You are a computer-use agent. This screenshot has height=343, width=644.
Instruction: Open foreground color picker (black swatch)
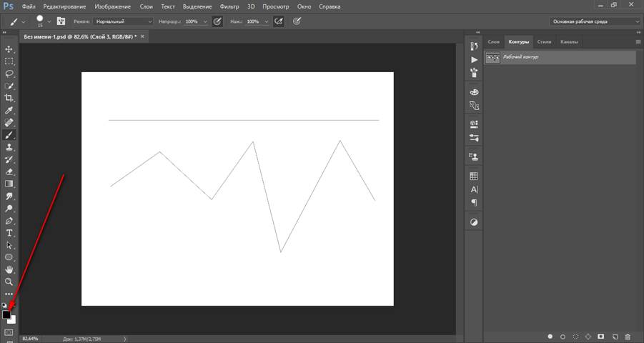[x=6, y=314]
